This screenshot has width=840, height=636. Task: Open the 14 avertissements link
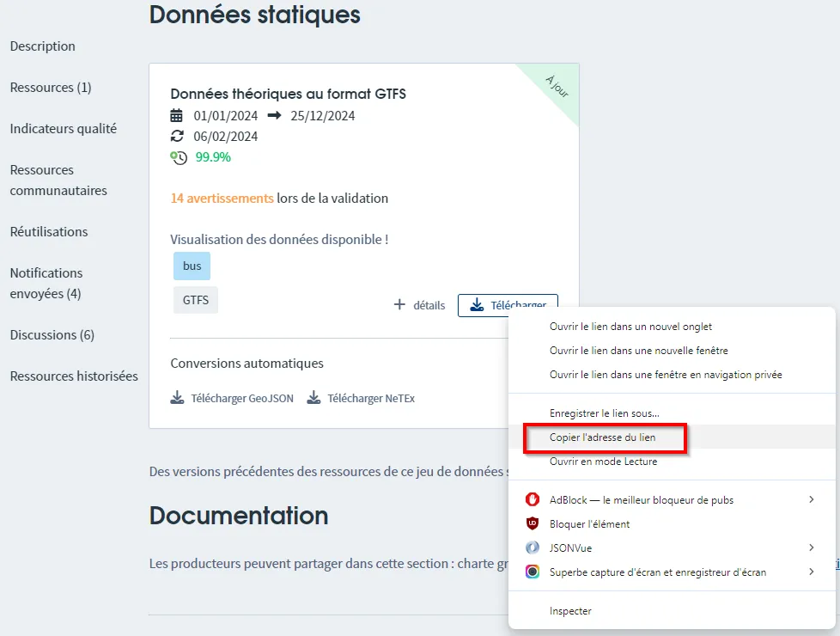[222, 199]
